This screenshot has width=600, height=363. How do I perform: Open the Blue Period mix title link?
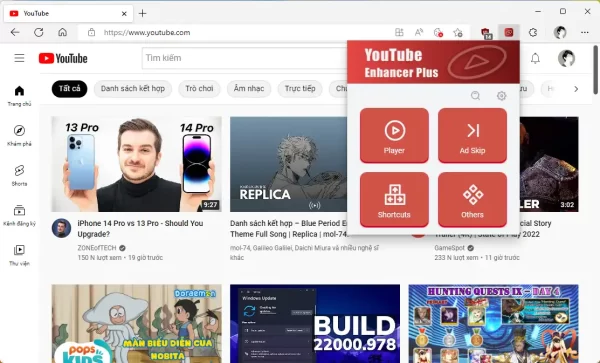click(289, 229)
